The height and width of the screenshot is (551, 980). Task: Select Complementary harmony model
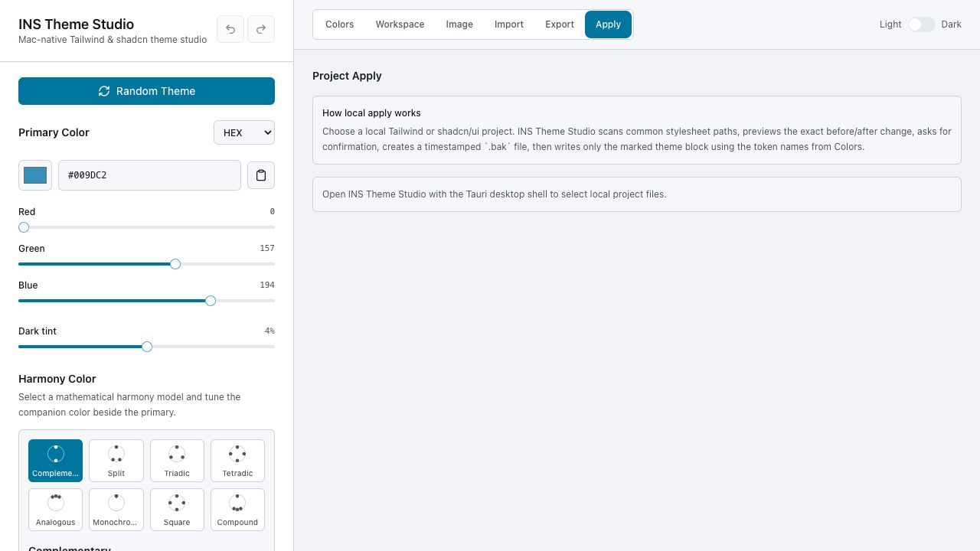coord(55,461)
